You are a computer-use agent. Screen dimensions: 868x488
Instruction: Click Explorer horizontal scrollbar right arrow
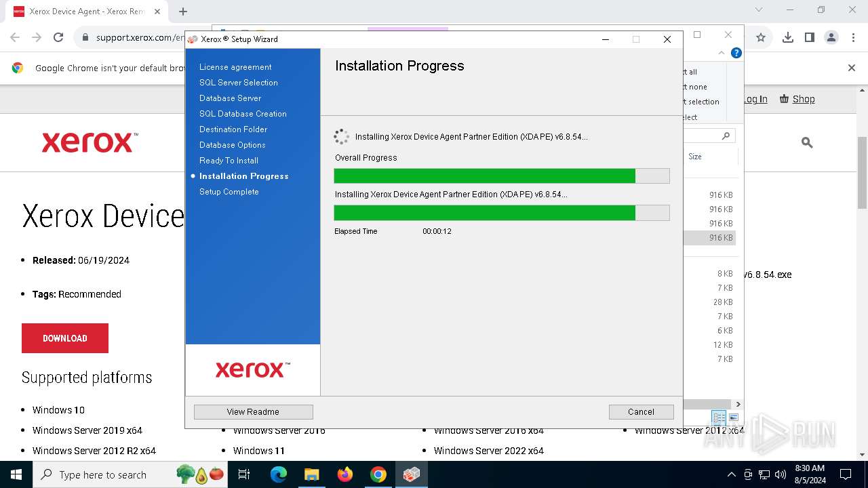pyautogui.click(x=738, y=404)
